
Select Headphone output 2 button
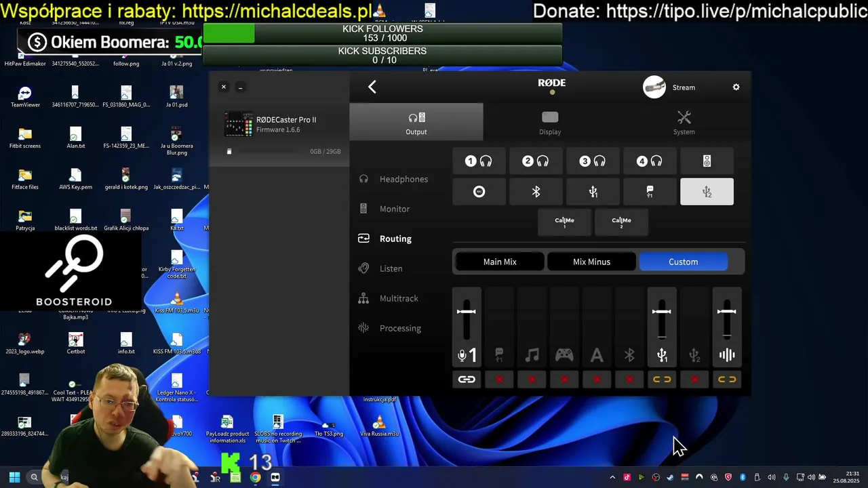(x=536, y=161)
